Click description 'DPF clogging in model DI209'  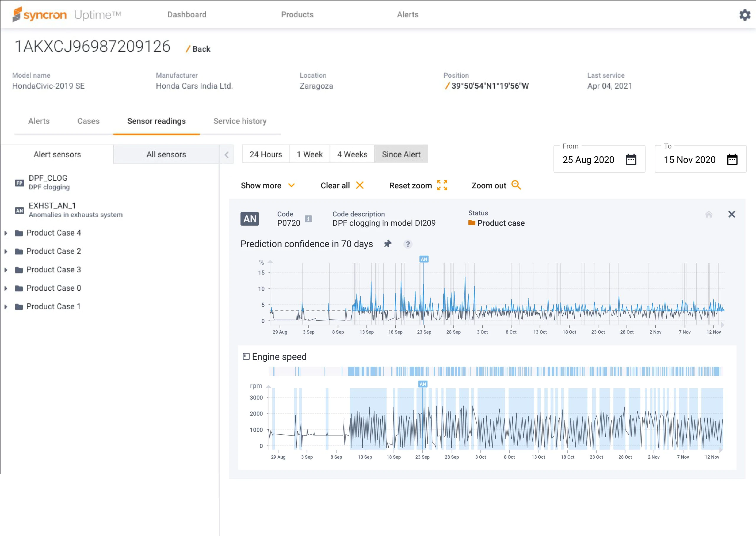coord(384,223)
